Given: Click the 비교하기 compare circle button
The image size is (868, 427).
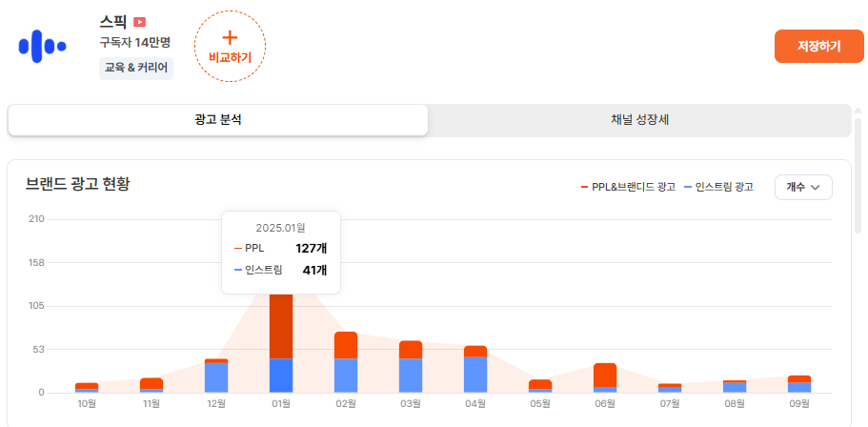Looking at the screenshot, I should (230, 47).
